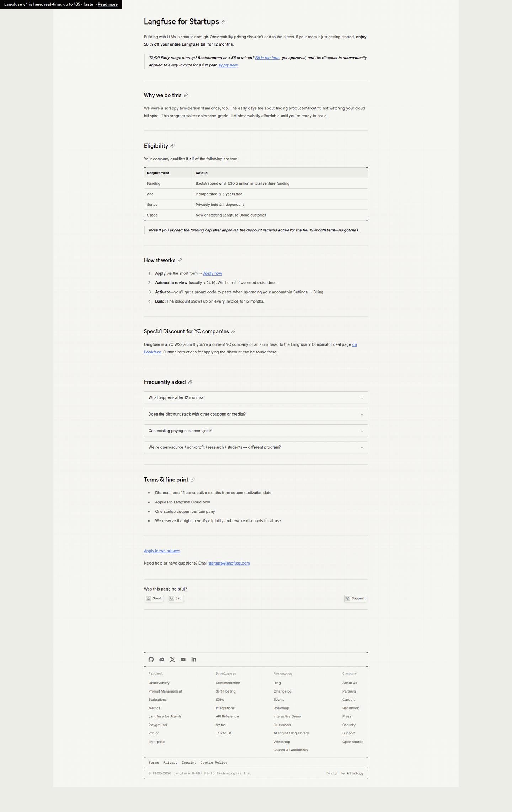
Task: Follow the Apply here link
Action: click(x=228, y=65)
